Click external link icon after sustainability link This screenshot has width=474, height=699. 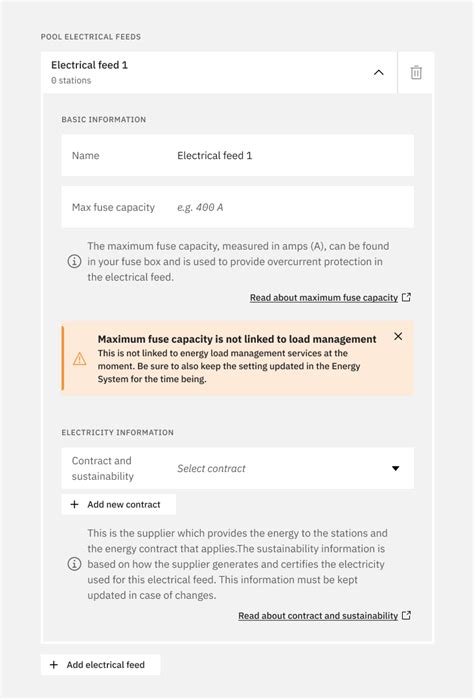coord(406,615)
